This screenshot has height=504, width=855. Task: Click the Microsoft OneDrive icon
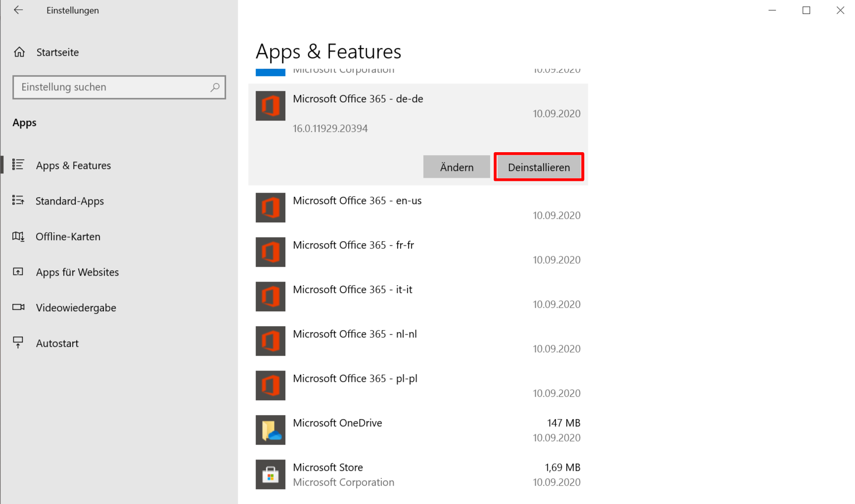coord(270,430)
